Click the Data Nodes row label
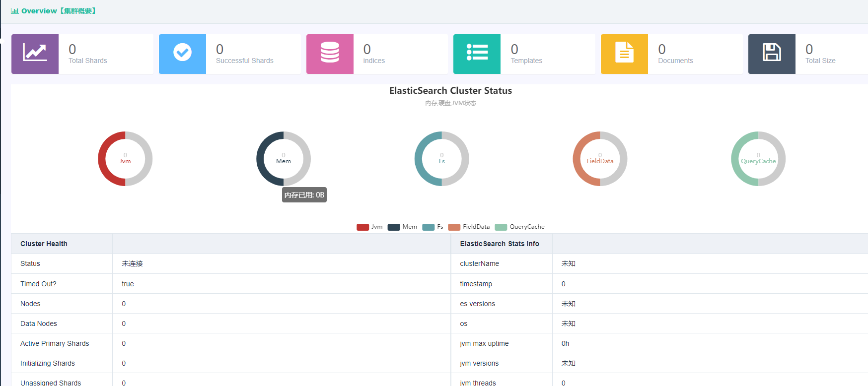Screen dimensions: 868x386 pos(39,323)
